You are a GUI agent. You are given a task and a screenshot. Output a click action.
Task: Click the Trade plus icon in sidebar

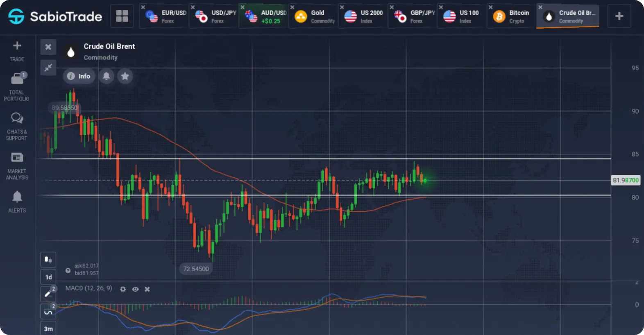pos(17,46)
